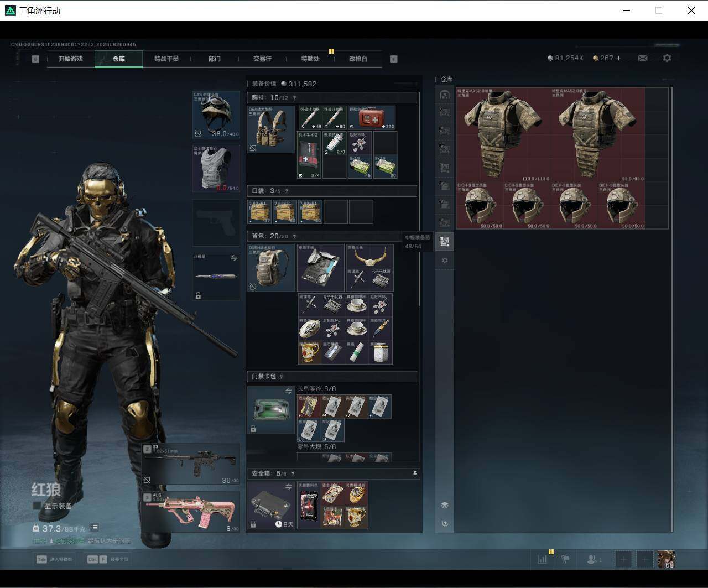708x588 pixels.
Task: Click the Tab key hint button
Action: tap(55, 559)
